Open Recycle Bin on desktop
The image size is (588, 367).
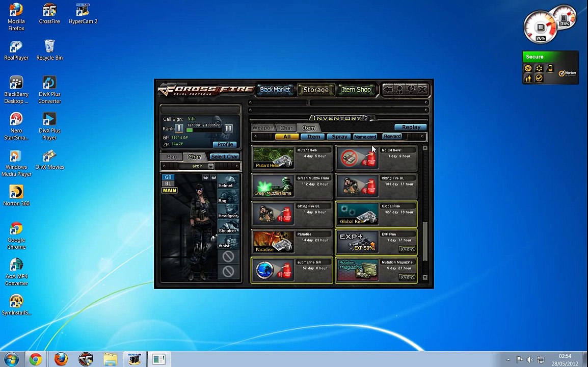(49, 50)
